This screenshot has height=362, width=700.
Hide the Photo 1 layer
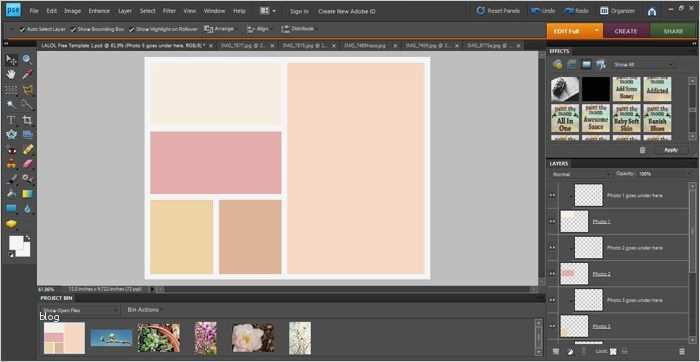pos(553,221)
